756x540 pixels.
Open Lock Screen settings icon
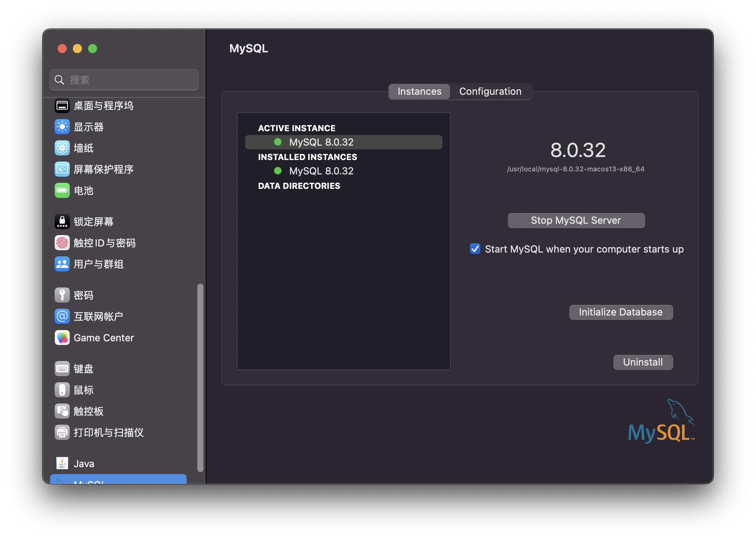point(62,221)
